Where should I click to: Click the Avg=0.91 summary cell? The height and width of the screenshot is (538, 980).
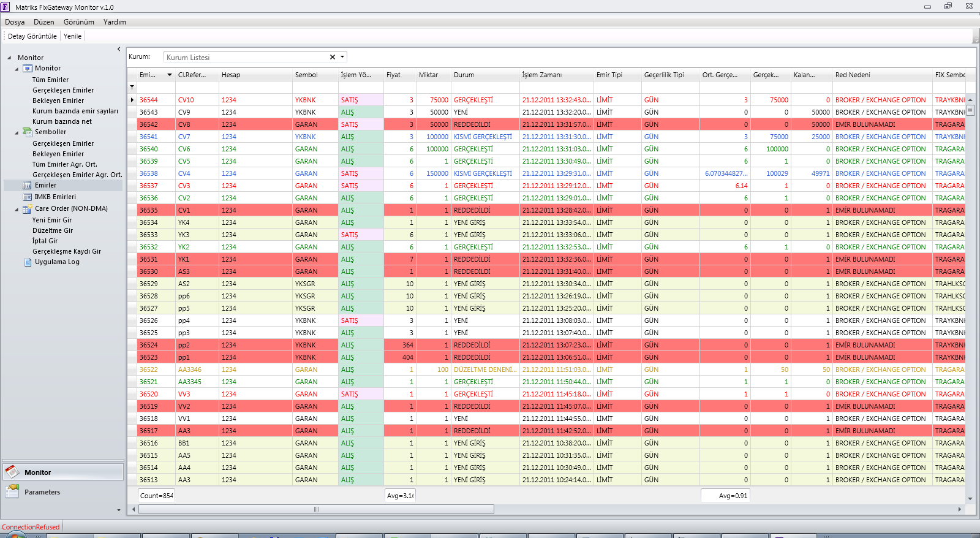click(725, 495)
